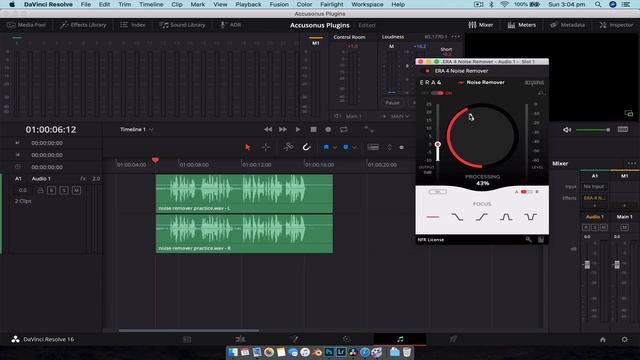Open the Sound Library panel
640x360 pixels.
[182, 25]
